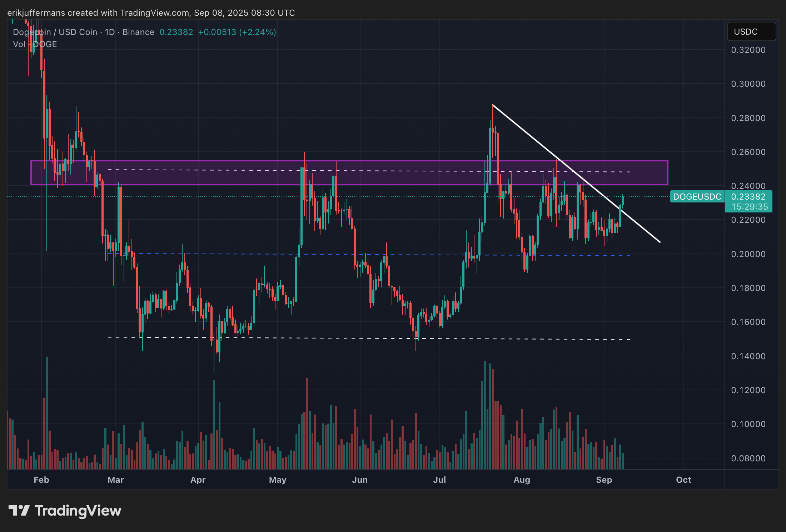The width and height of the screenshot is (786, 532).
Task: Click 0.32000 on the price scale
Action: (x=748, y=50)
